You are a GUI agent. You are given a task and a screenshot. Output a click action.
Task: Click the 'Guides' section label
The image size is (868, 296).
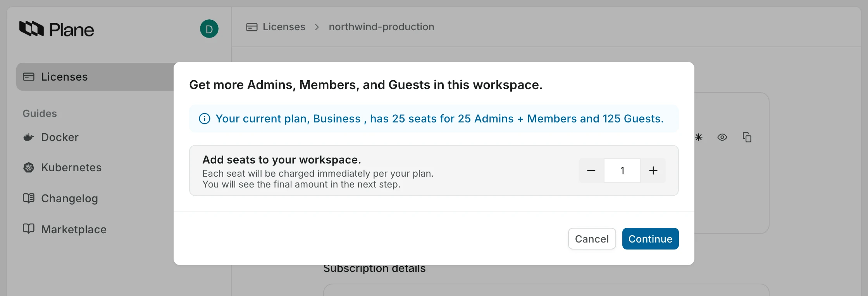[40, 114]
